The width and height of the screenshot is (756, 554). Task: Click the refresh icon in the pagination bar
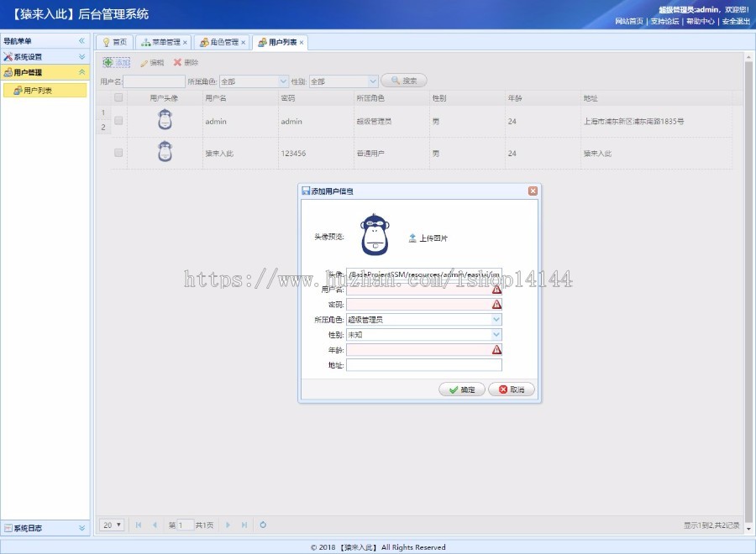click(x=262, y=525)
